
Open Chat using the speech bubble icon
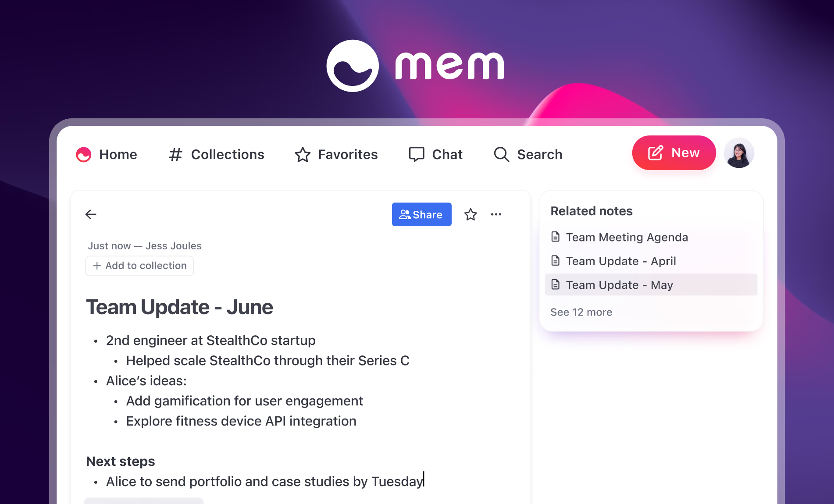[x=417, y=154]
